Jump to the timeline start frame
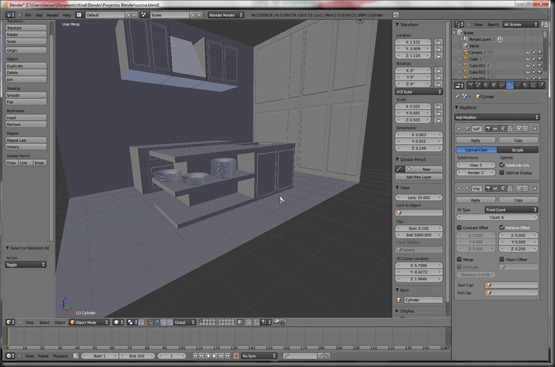Viewport: 555px width, 367px height. [195, 356]
